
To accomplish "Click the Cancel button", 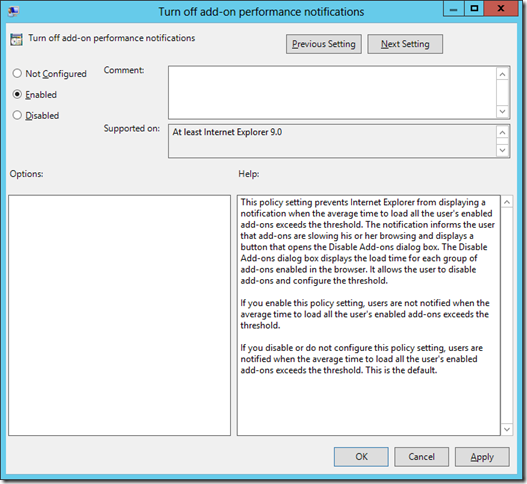I will (421, 457).
